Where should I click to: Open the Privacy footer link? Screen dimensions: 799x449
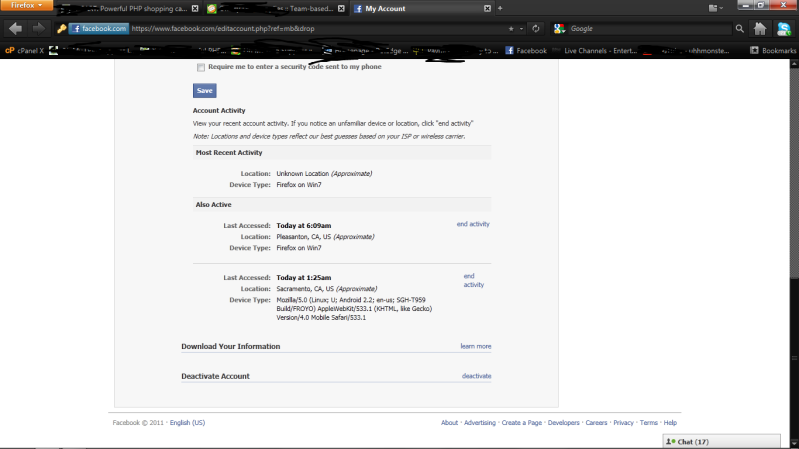click(623, 422)
